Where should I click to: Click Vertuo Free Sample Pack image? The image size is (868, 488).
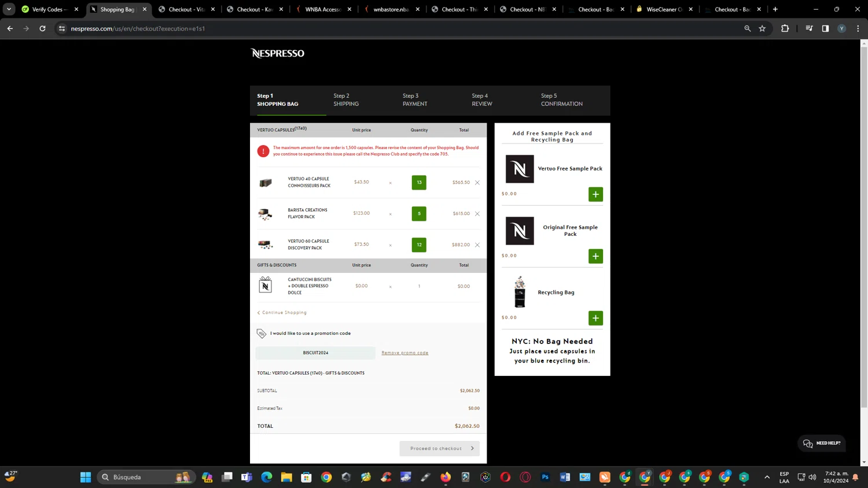tap(520, 169)
